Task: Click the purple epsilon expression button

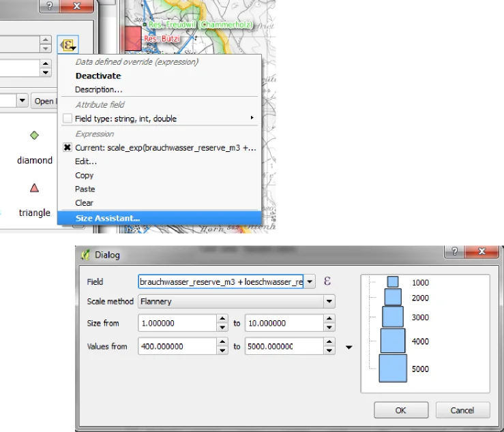Action: coord(327,281)
